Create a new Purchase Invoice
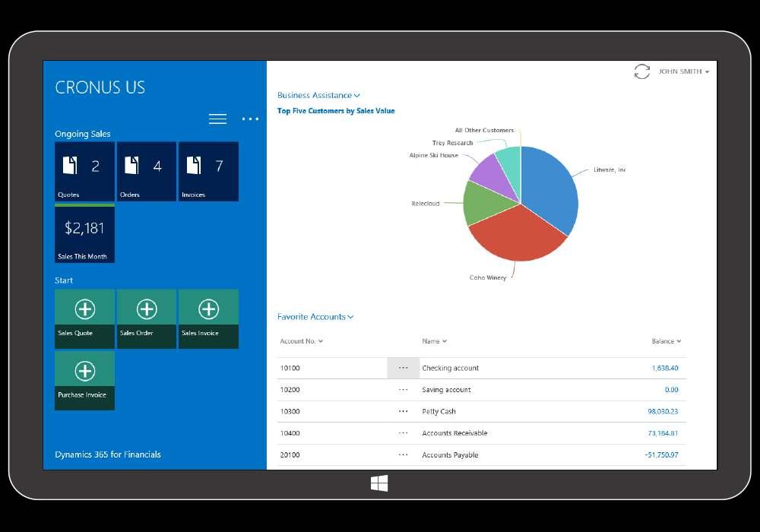Image resolution: width=760 pixels, height=532 pixels. (85, 381)
